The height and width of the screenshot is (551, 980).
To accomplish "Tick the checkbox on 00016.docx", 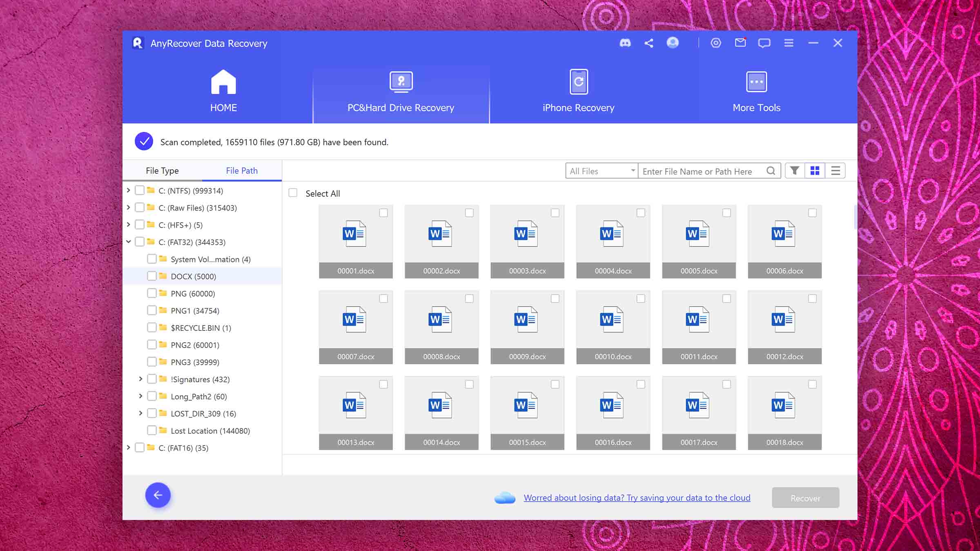I will (x=641, y=384).
